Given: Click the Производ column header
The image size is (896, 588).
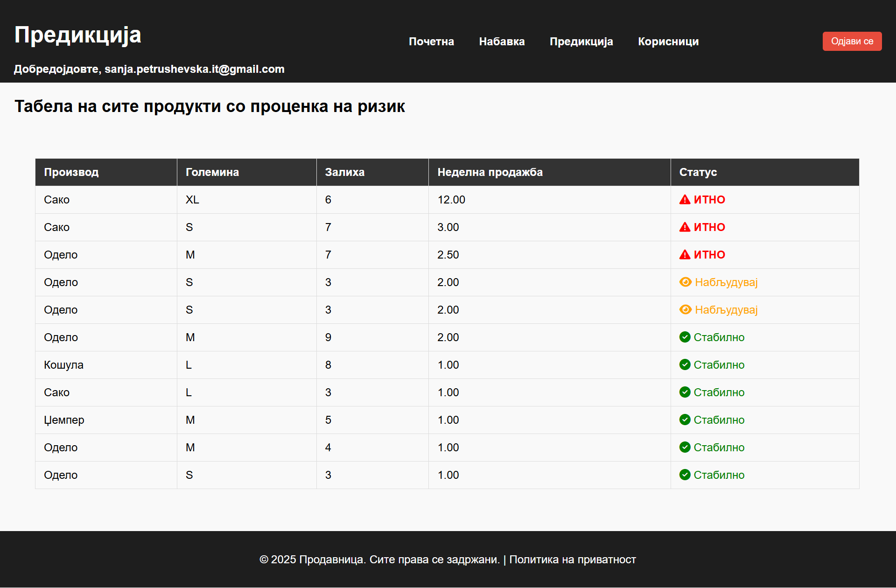Looking at the screenshot, I should [x=71, y=172].
